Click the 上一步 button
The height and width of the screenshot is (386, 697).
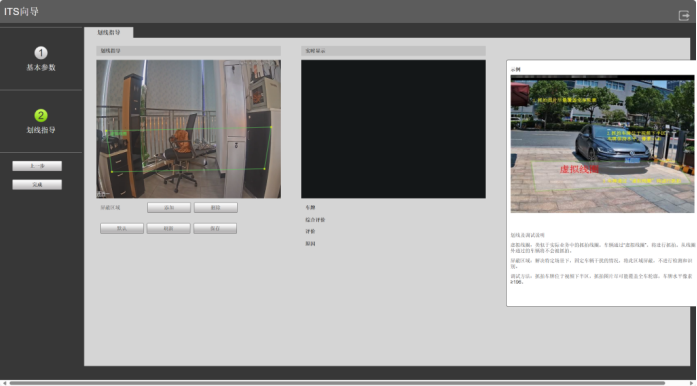pyautogui.click(x=37, y=166)
